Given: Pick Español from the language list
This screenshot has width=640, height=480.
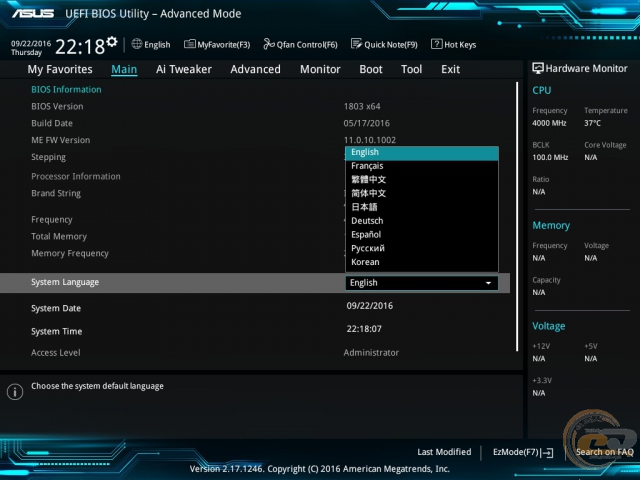Looking at the screenshot, I should [x=422, y=235].
